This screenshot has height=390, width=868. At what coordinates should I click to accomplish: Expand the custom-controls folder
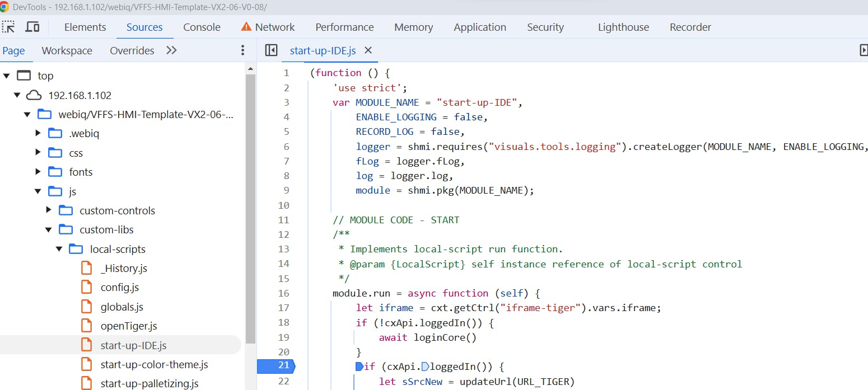[49, 210]
